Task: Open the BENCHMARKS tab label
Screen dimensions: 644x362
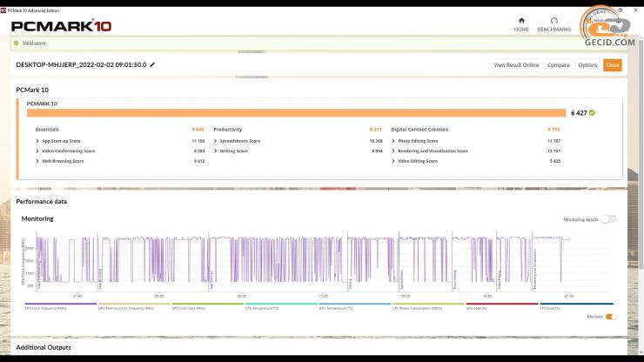Action: click(554, 30)
